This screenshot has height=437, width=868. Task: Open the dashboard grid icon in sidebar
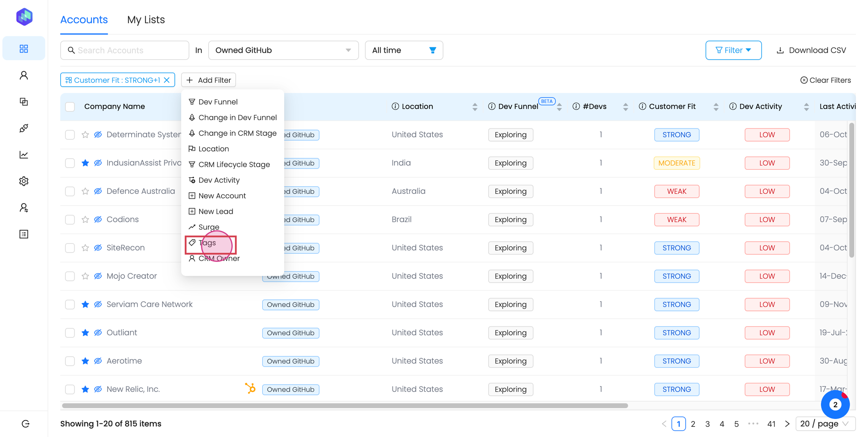[24, 49]
